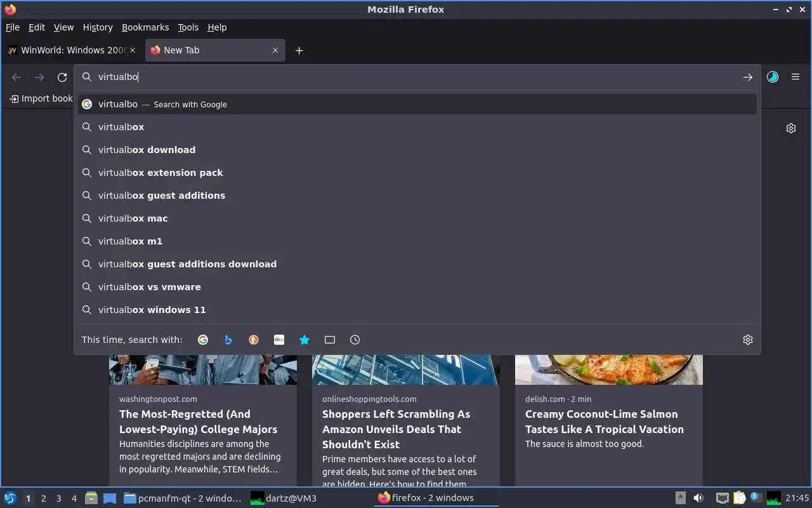Screen dimensions: 812x508
Task: Select the New Tab tab
Action: coord(215,50)
